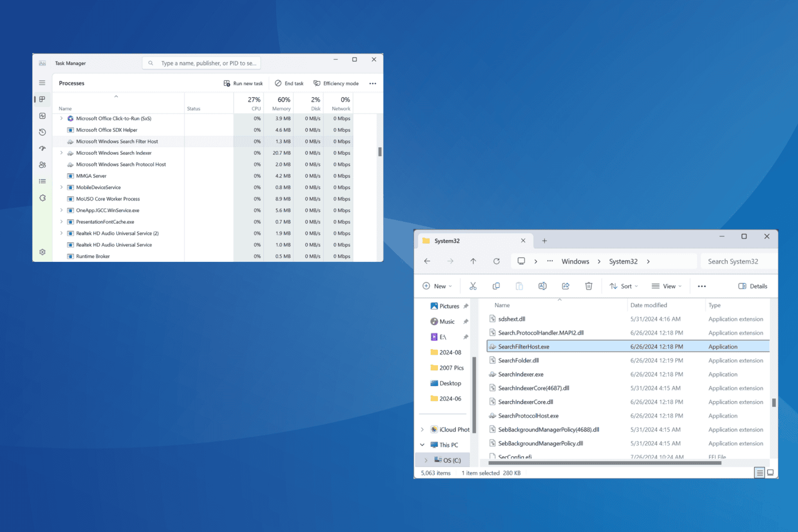Click the Rename icon in Explorer toolbar
Viewport: 798px width, 532px height.
point(542,286)
